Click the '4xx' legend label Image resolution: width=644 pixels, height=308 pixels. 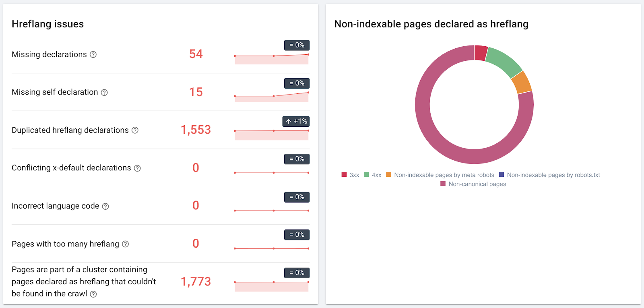click(x=377, y=175)
